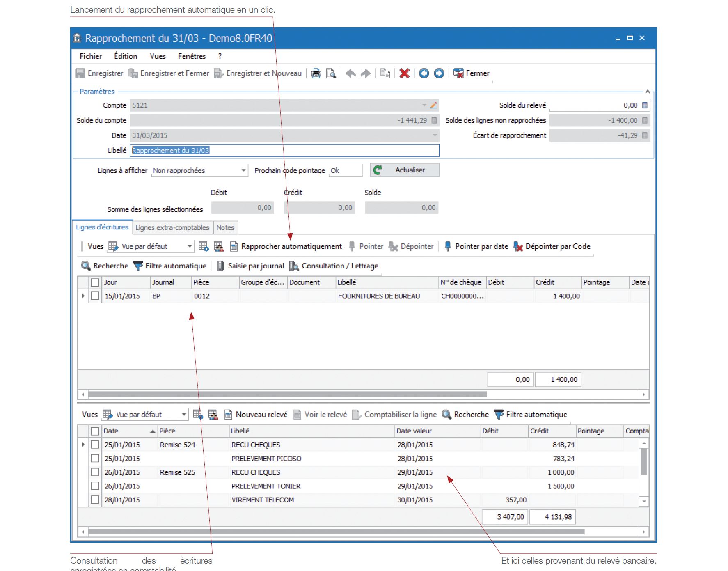Click the red X delete icon
The height and width of the screenshot is (571, 728).
[x=404, y=73]
